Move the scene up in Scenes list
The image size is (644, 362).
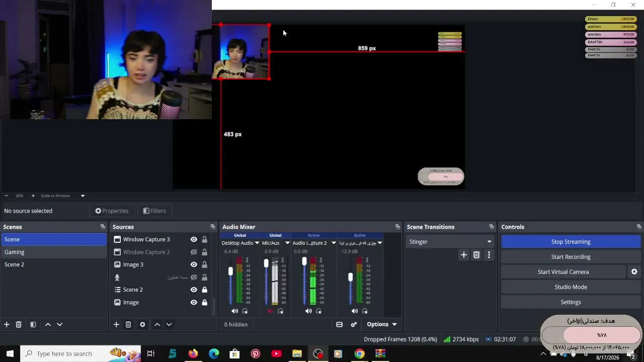[48, 325]
